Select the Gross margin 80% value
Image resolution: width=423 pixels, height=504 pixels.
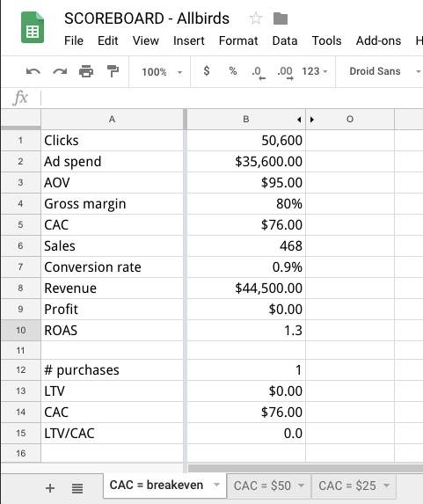tap(246, 204)
